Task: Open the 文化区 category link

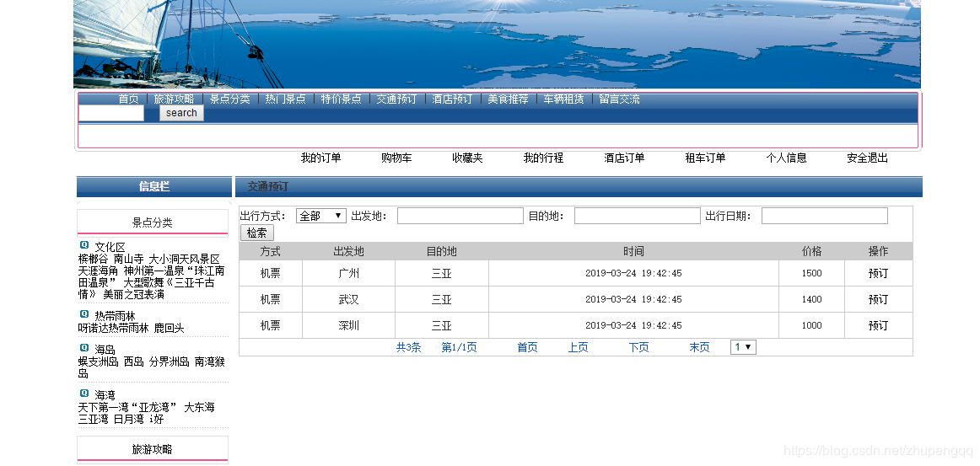Action: click(110, 248)
